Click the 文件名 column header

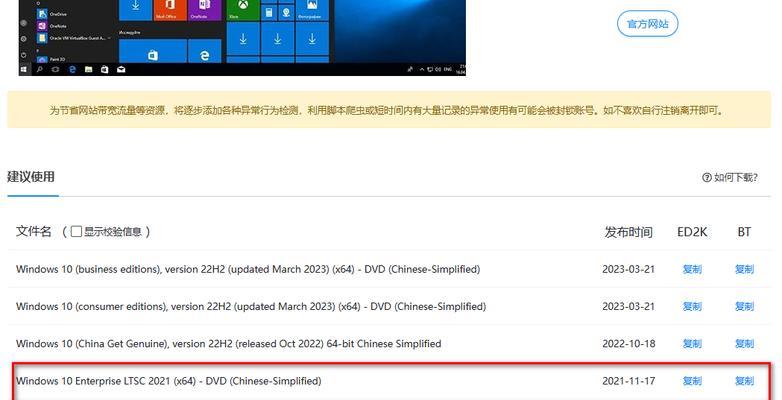point(33,231)
